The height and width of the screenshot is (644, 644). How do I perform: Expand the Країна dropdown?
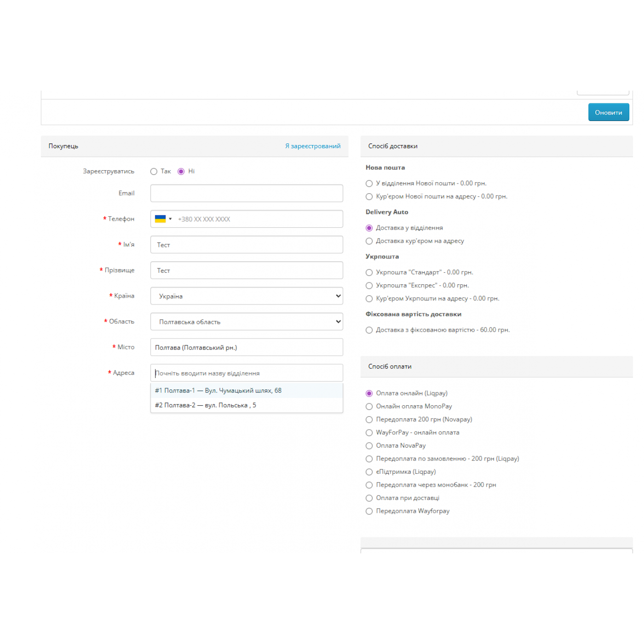point(246,296)
